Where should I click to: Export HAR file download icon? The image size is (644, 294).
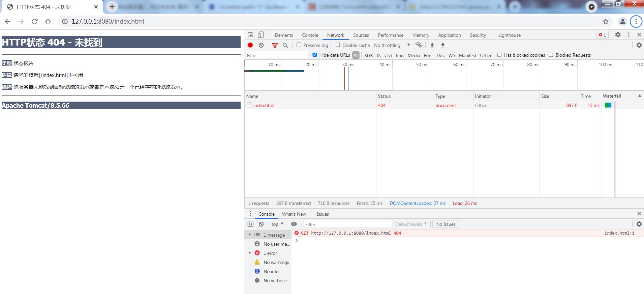443,45
